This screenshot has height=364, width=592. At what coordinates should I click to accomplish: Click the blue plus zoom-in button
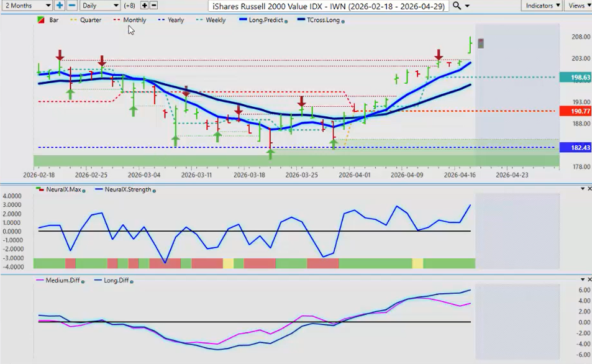click(x=60, y=5)
